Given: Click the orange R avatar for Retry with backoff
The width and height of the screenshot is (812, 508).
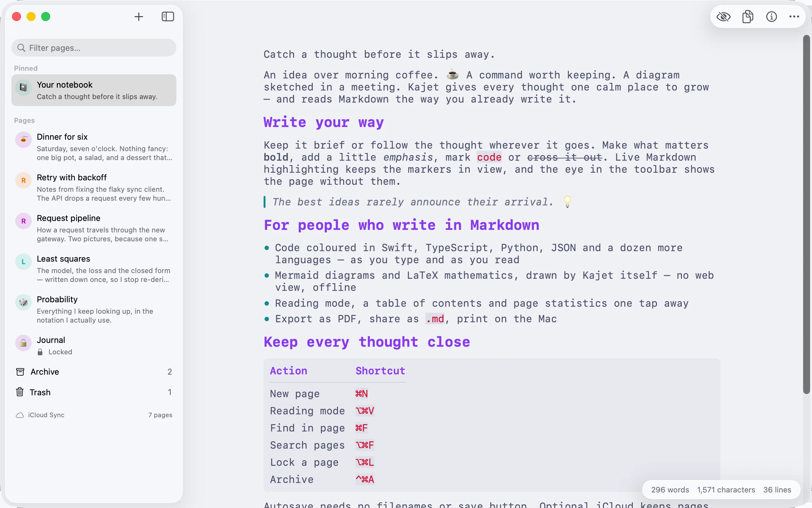Looking at the screenshot, I should pos(23,180).
